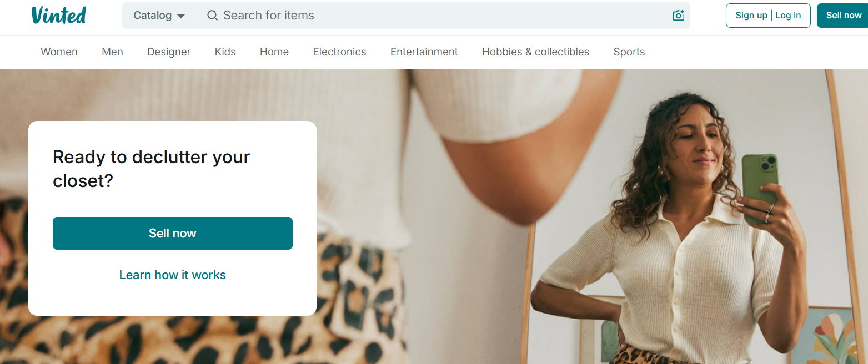Screen dimensions: 868x364
Task: Open the Women category
Action: (x=59, y=52)
